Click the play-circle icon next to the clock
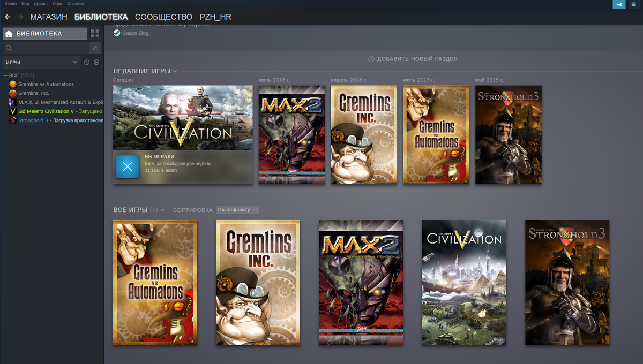Image resolution: width=643 pixels, height=364 pixels. coord(96,62)
